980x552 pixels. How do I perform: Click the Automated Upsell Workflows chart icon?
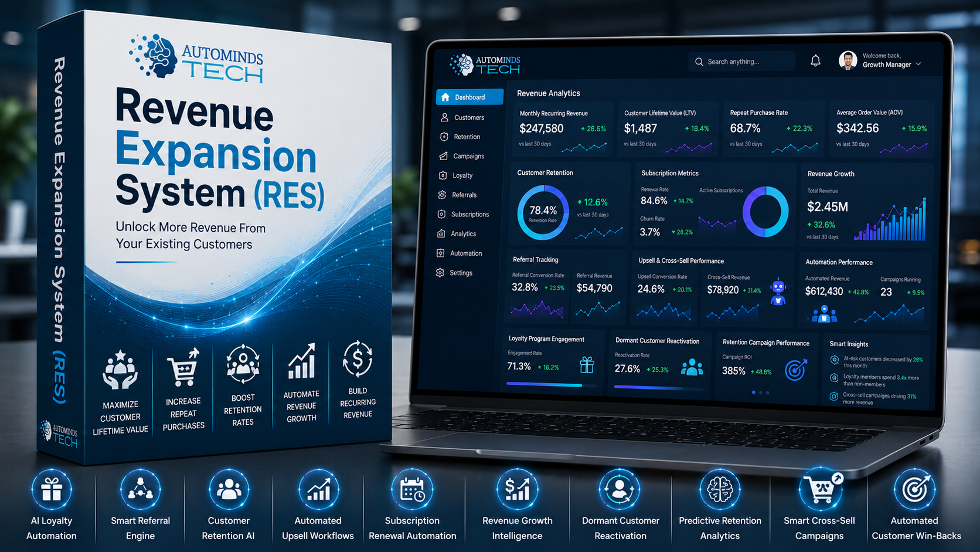pos(318,490)
